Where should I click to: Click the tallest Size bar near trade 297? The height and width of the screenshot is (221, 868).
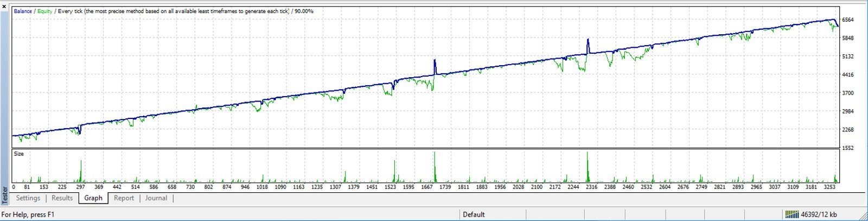coord(81,171)
